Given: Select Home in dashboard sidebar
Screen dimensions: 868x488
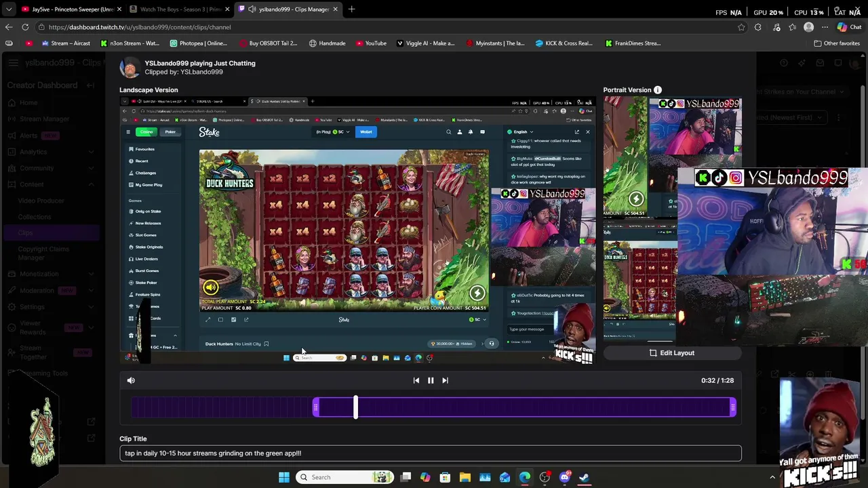Looking at the screenshot, I should point(28,102).
